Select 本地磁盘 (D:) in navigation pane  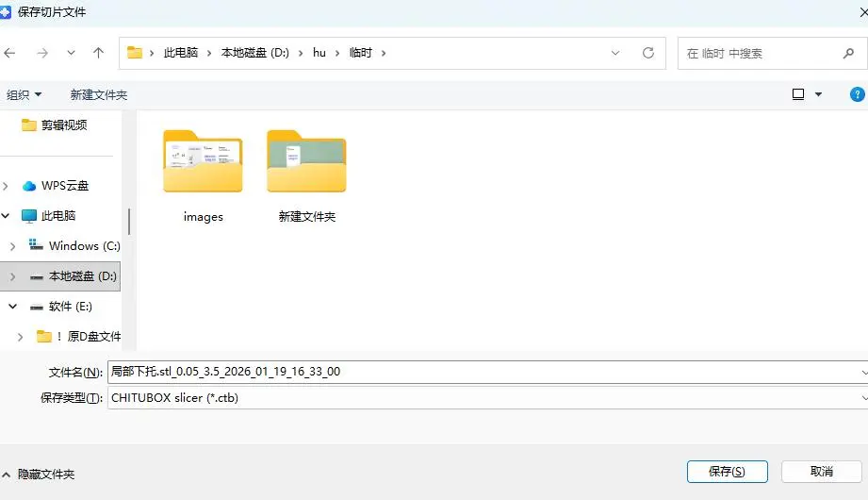(x=82, y=276)
